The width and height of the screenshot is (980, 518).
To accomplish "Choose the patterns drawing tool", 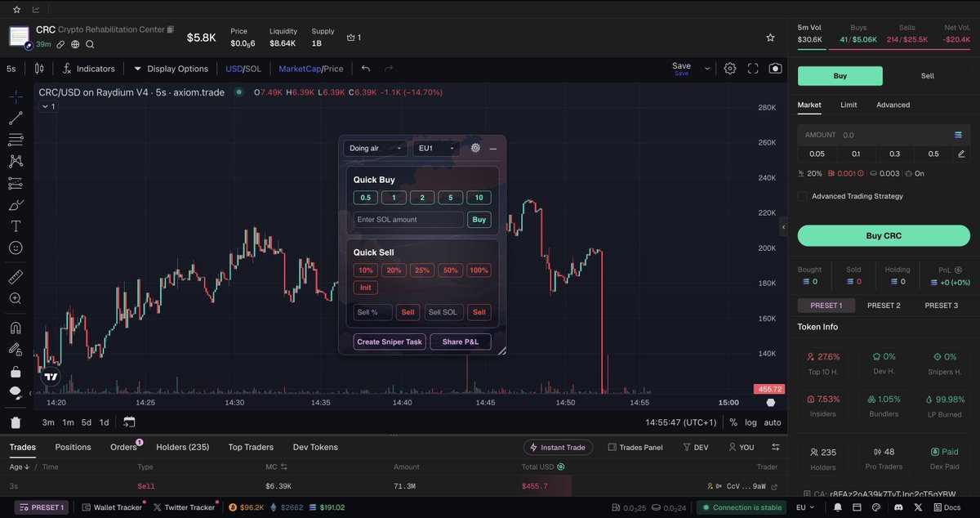I will point(16,161).
